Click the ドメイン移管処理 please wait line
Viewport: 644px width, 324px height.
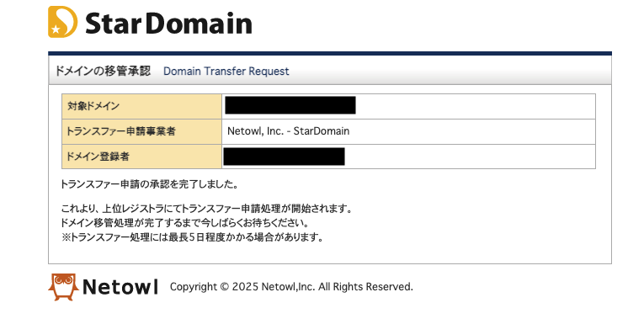click(184, 223)
